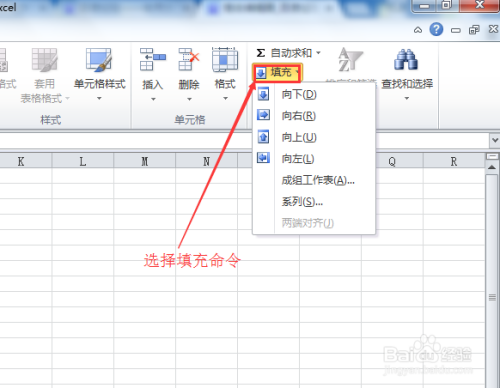
Task: Open Series 系列(S)... dialog from menu
Action: 314,202
